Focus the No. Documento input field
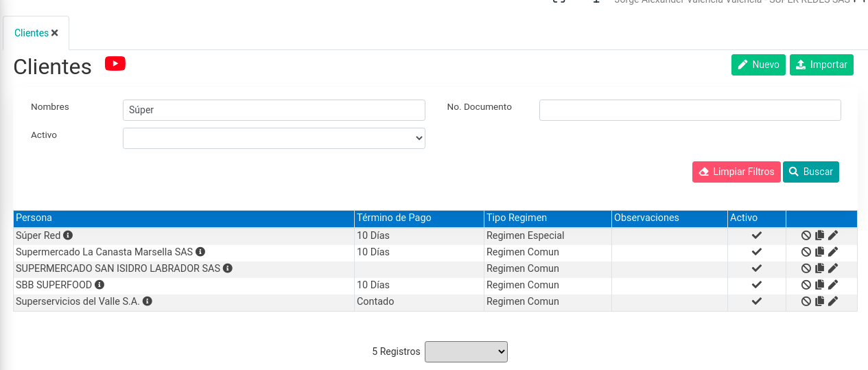This screenshot has width=868, height=370. tap(690, 110)
